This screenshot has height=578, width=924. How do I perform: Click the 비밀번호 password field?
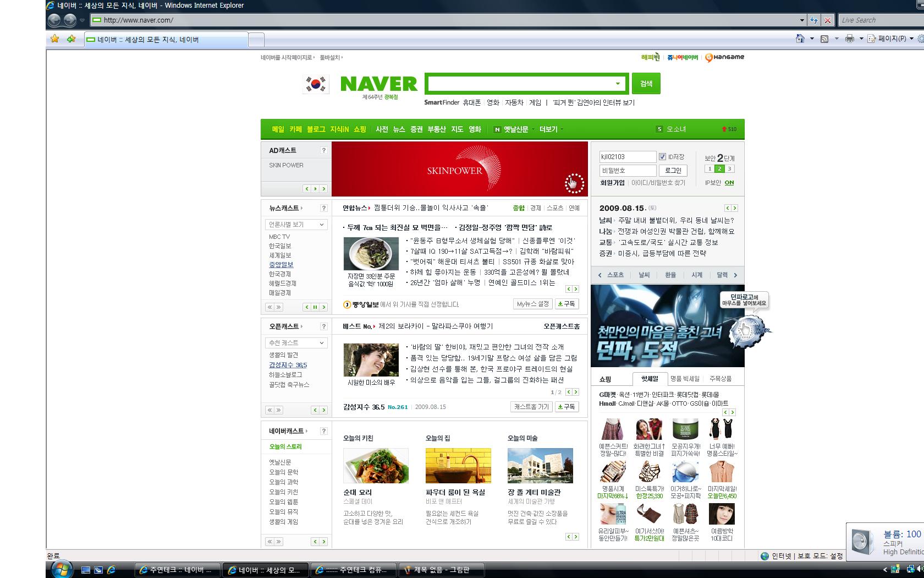(628, 171)
